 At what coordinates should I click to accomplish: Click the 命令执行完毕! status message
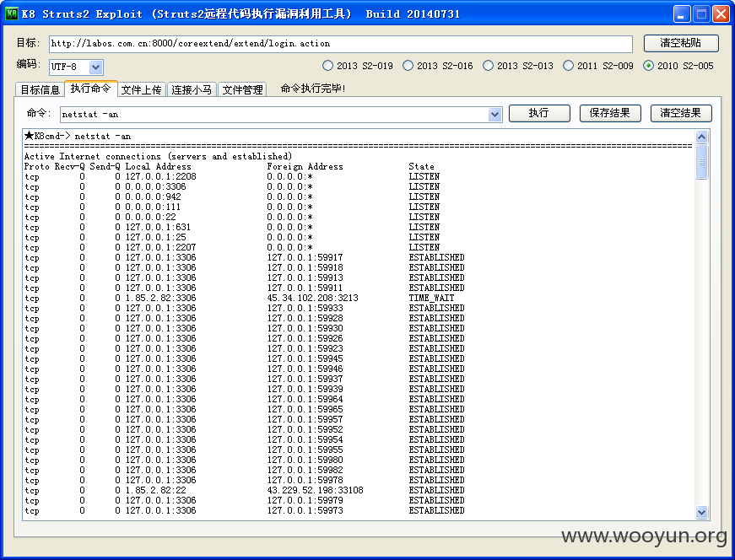click(313, 89)
